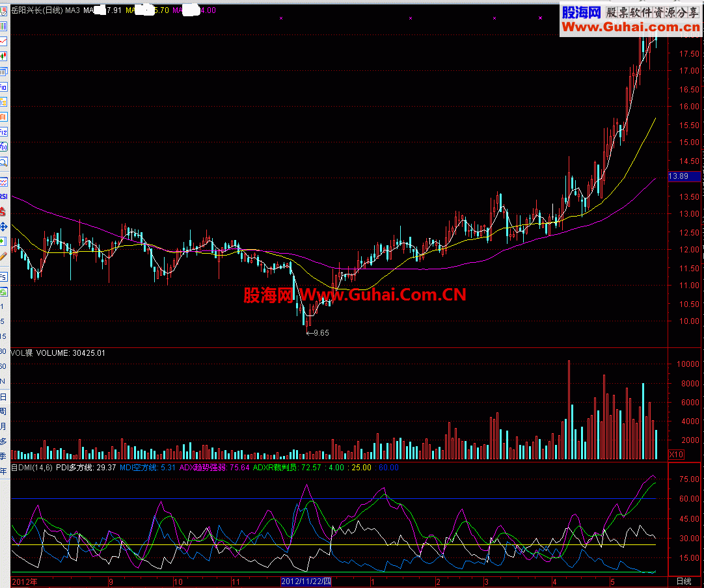Select the intraday line chart icon

pos(3,42)
